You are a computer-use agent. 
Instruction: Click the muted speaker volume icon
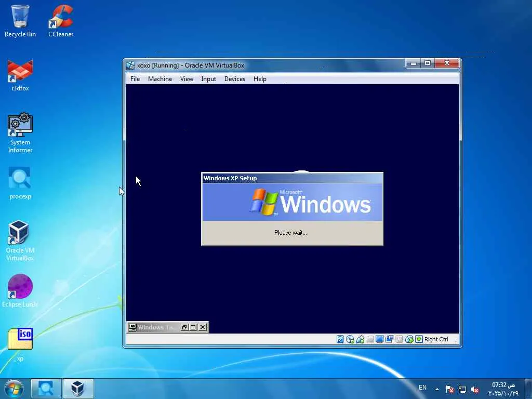coord(475,389)
